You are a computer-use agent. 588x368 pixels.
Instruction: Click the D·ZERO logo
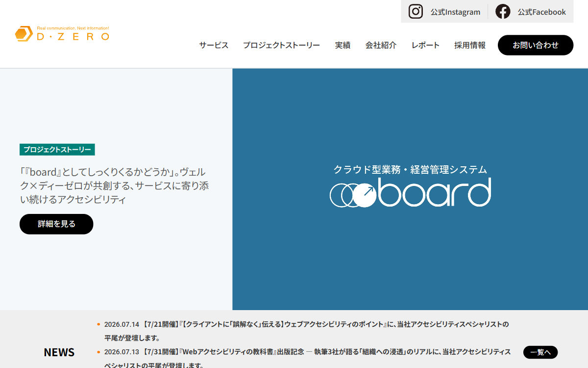pyautogui.click(x=62, y=33)
